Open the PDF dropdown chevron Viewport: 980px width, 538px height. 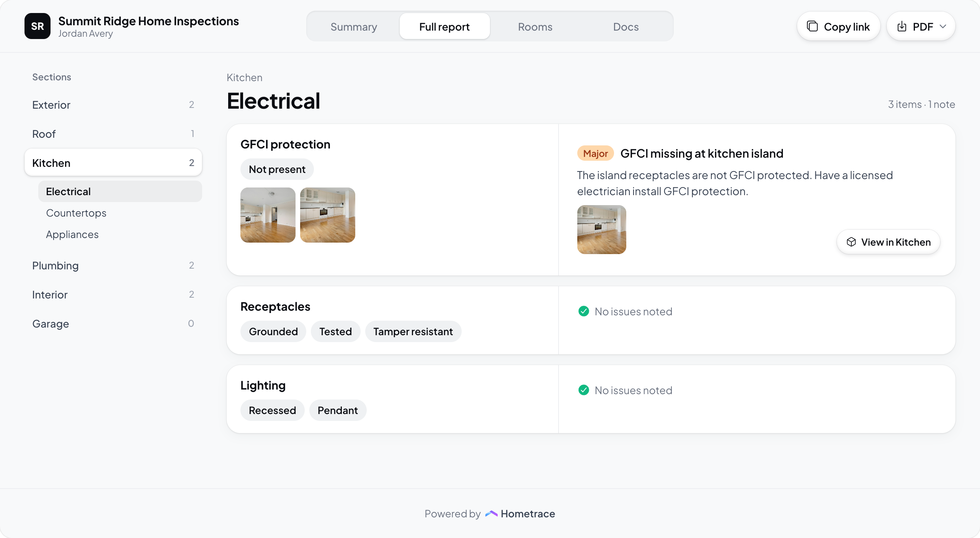coord(943,26)
